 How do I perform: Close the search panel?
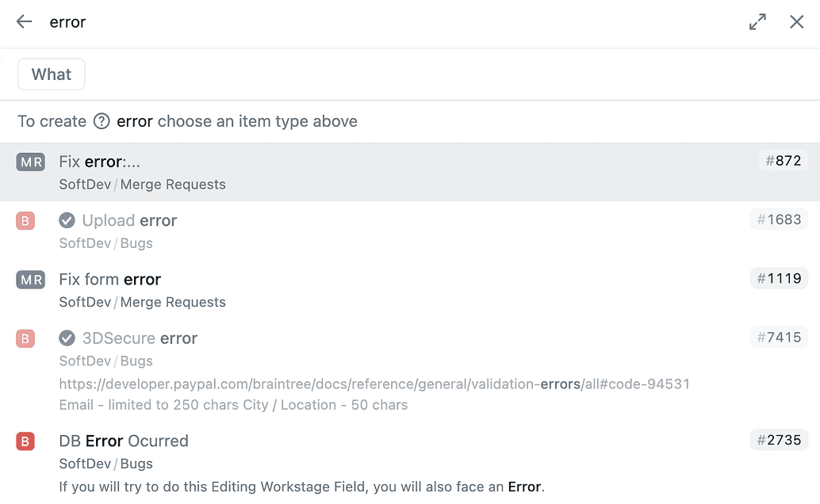797,22
